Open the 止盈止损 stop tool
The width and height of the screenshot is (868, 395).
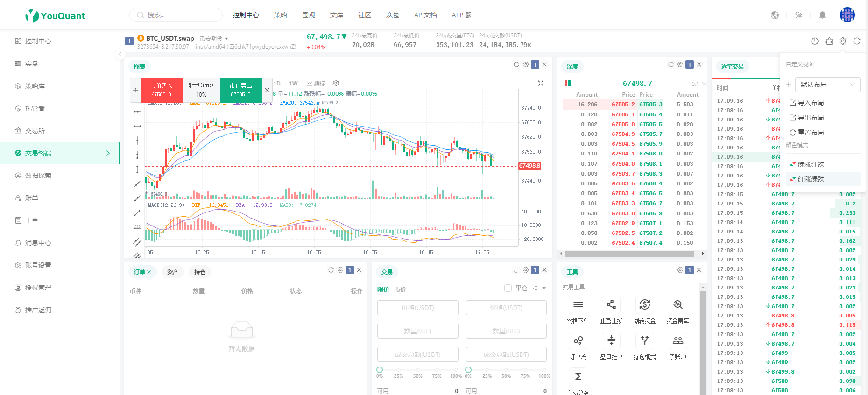coord(611,305)
